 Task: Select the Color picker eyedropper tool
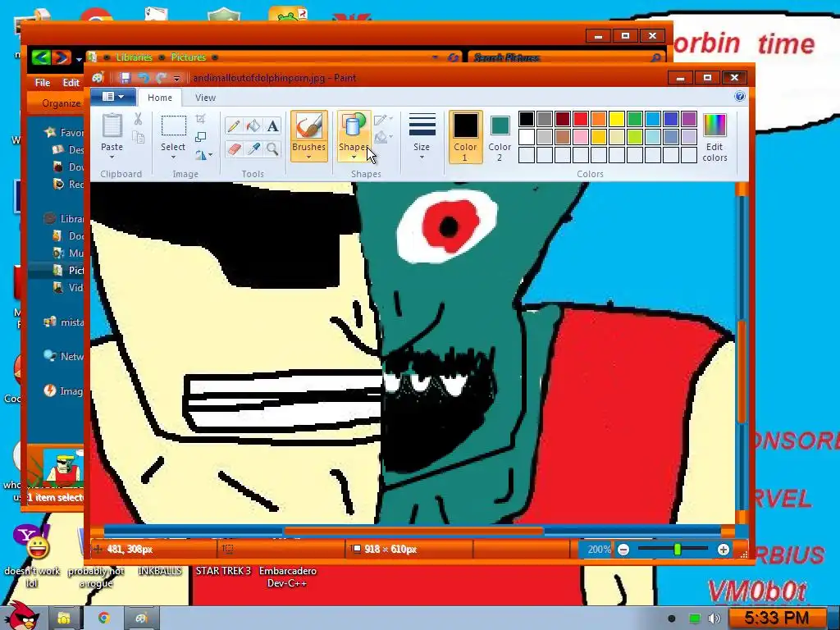[253, 148]
